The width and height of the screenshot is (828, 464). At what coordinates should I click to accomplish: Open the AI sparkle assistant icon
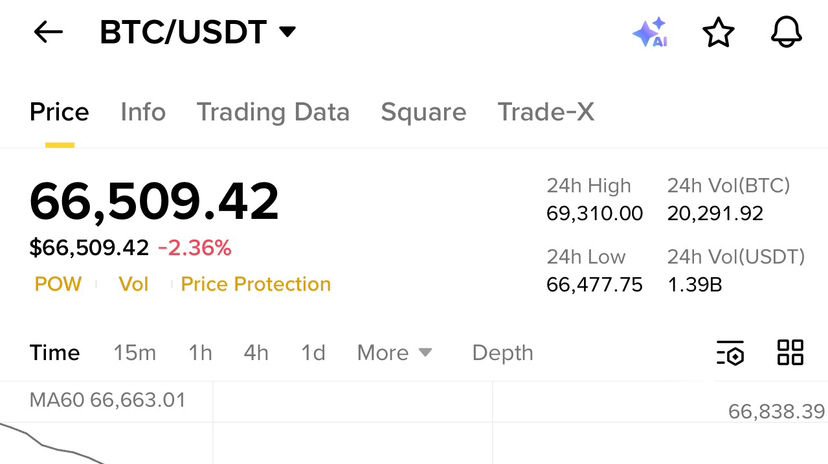(651, 32)
